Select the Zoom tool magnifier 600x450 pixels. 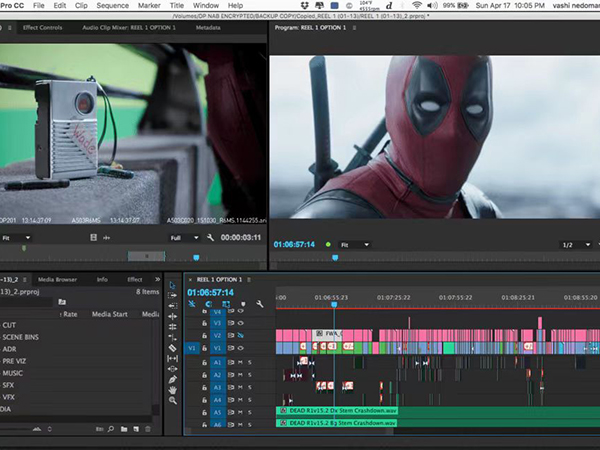(x=173, y=401)
